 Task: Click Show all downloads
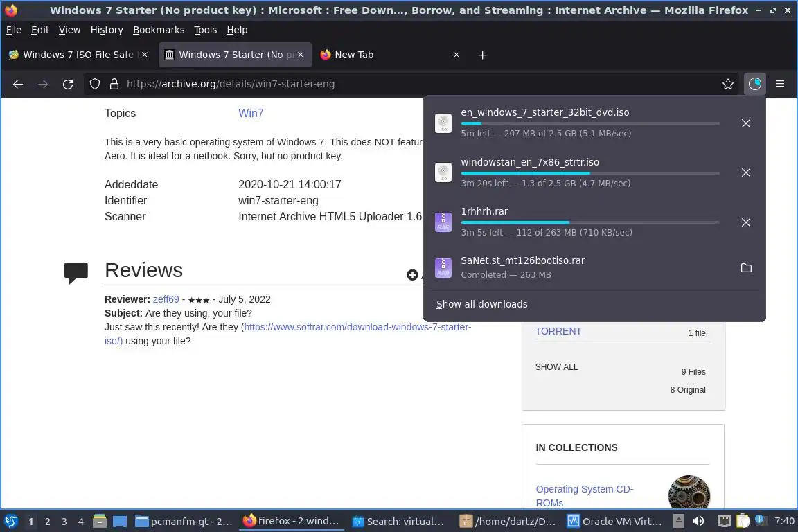click(x=482, y=304)
